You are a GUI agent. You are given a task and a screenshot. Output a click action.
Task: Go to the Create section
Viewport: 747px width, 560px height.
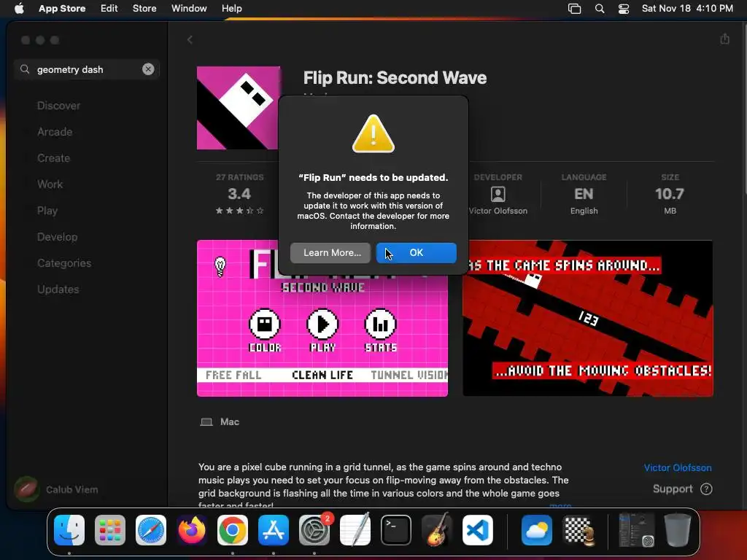click(x=53, y=158)
